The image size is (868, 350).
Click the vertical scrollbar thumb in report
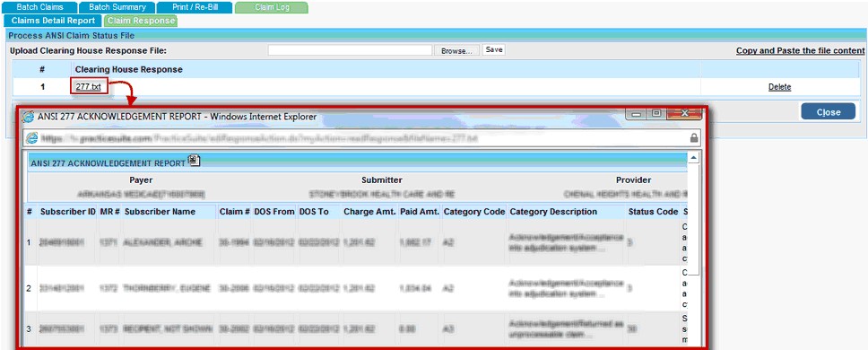point(693,219)
